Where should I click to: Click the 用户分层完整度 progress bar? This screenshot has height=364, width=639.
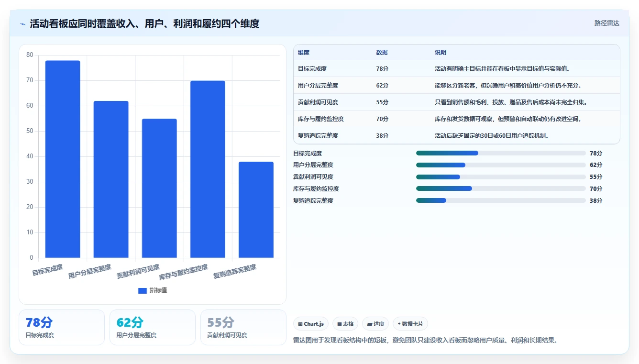coord(501,165)
